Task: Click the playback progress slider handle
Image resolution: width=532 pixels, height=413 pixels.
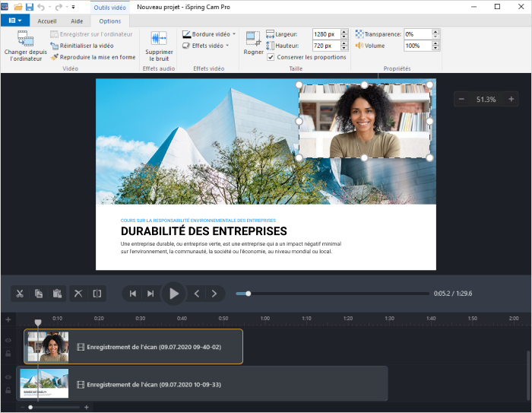Action: pyautogui.click(x=248, y=294)
